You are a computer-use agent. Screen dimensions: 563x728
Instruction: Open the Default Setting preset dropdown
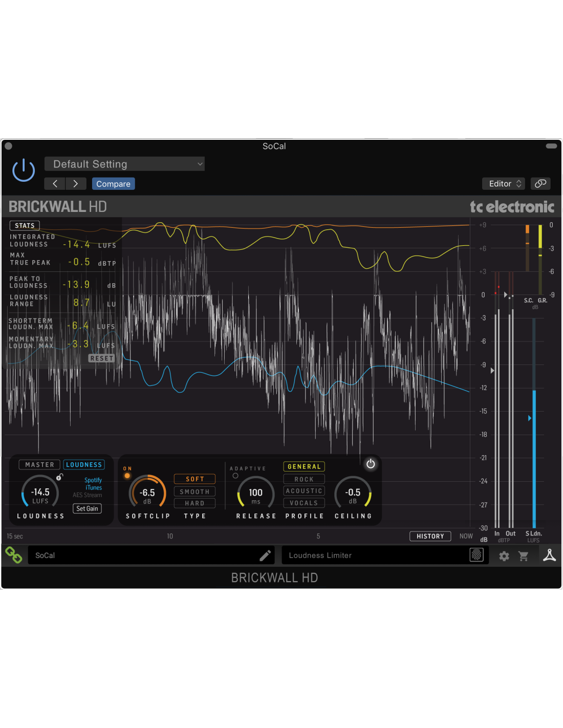[x=124, y=164]
